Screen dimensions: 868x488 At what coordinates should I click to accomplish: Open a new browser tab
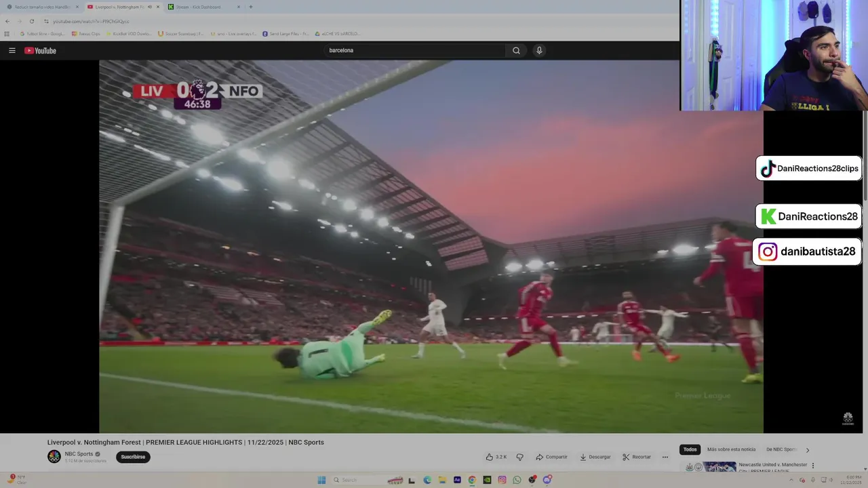251,7
